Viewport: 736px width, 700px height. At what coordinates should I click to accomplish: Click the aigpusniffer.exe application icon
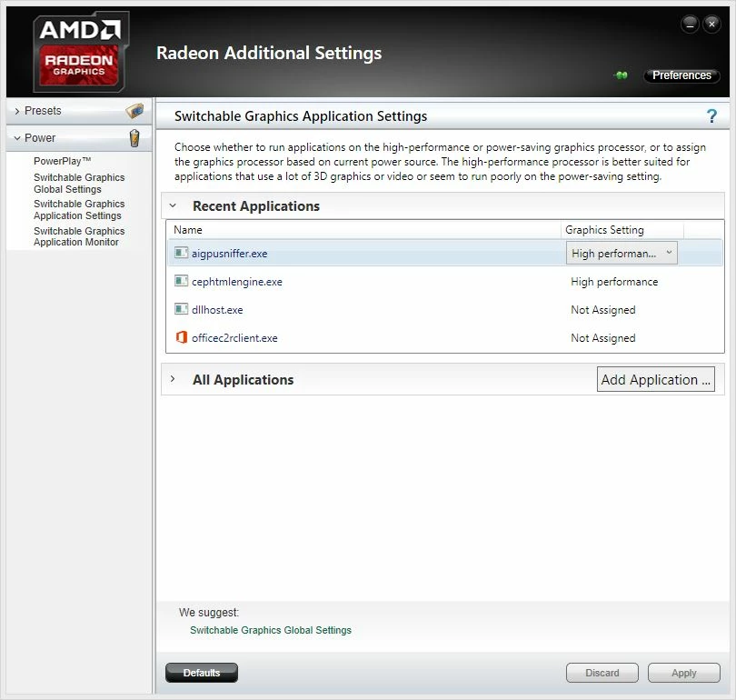pyautogui.click(x=181, y=253)
